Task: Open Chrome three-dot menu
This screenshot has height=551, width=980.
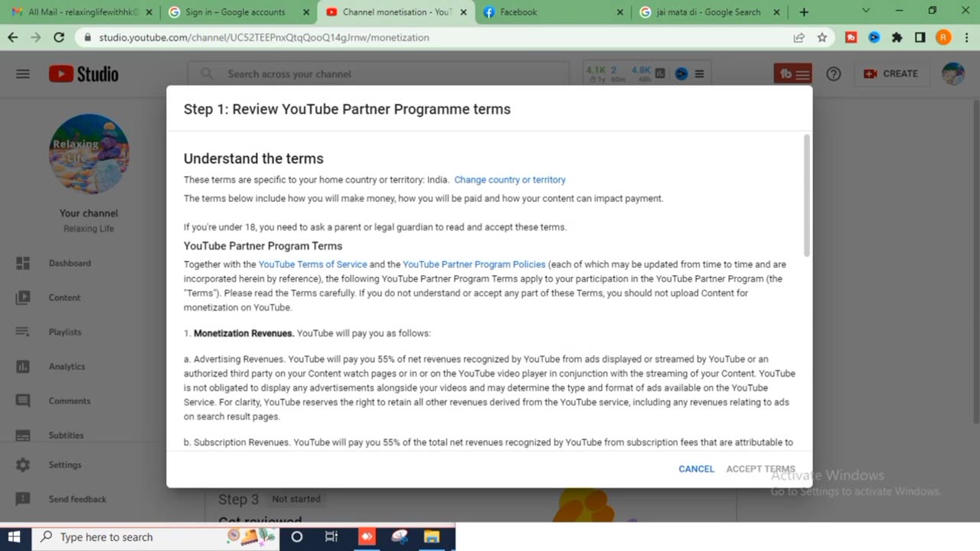Action: (x=966, y=37)
